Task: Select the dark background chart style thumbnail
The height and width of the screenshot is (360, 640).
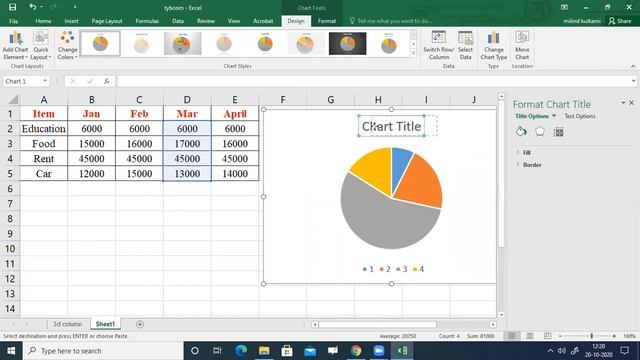Action: click(x=347, y=43)
